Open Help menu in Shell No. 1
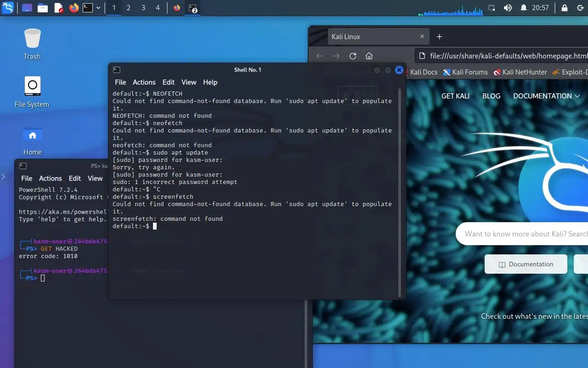 (x=210, y=82)
